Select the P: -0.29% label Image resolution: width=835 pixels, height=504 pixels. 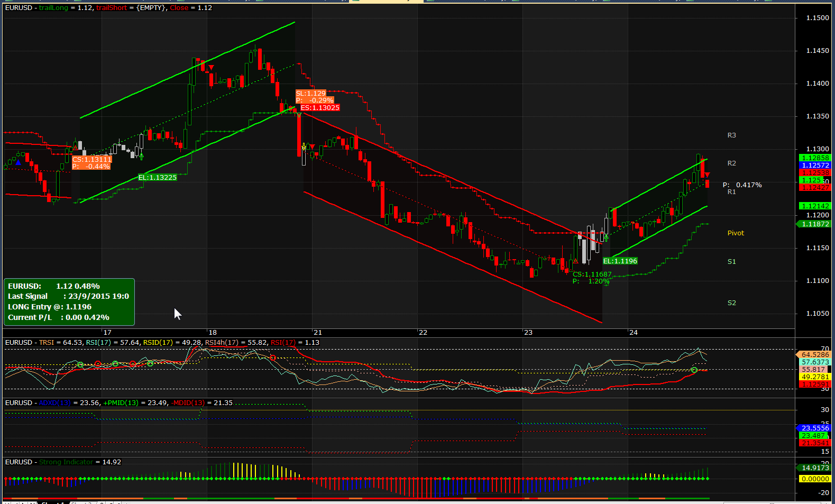[x=315, y=100]
